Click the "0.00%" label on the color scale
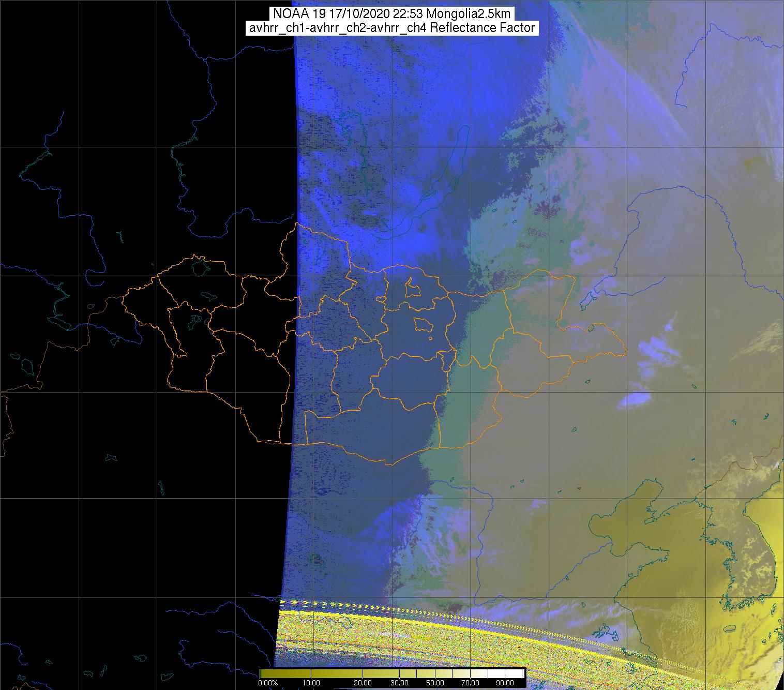 (x=268, y=683)
